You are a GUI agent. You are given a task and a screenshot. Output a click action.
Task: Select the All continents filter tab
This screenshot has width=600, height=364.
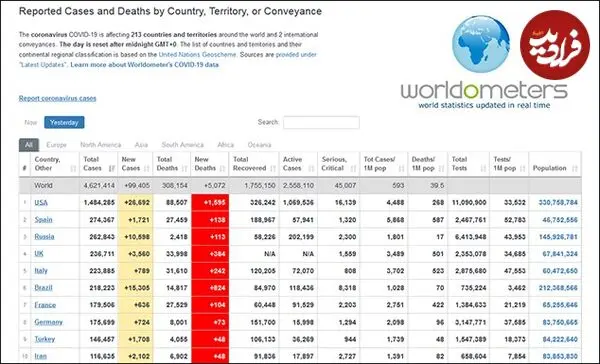29,145
